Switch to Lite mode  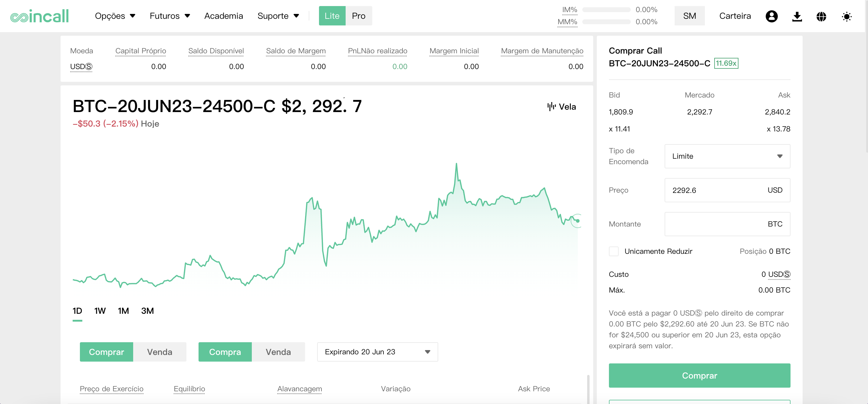332,16
